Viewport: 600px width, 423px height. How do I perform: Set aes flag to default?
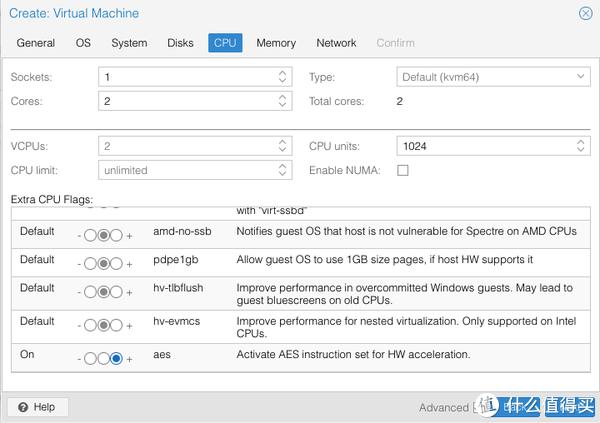103,359
